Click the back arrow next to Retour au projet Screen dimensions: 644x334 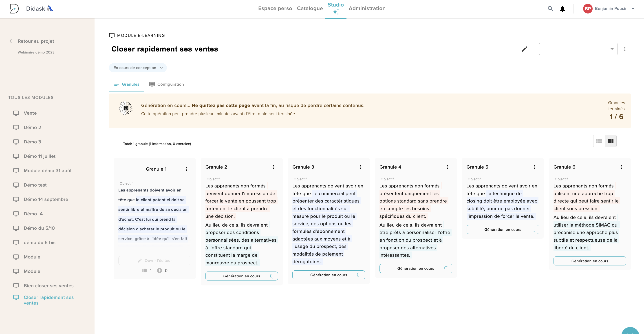coord(11,41)
